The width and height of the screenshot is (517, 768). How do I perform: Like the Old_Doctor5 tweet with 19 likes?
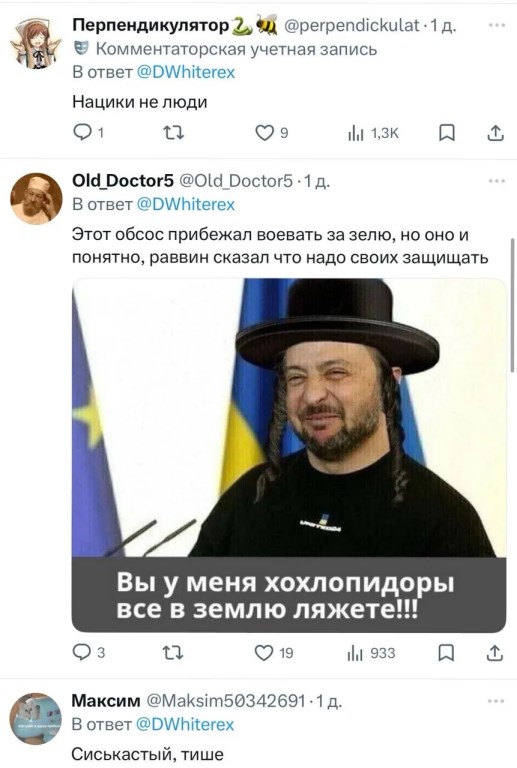pyautogui.click(x=274, y=652)
